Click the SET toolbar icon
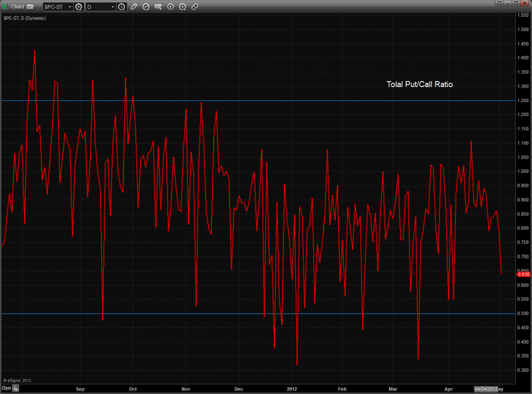Screen dimensions: 532x394 (158, 7)
